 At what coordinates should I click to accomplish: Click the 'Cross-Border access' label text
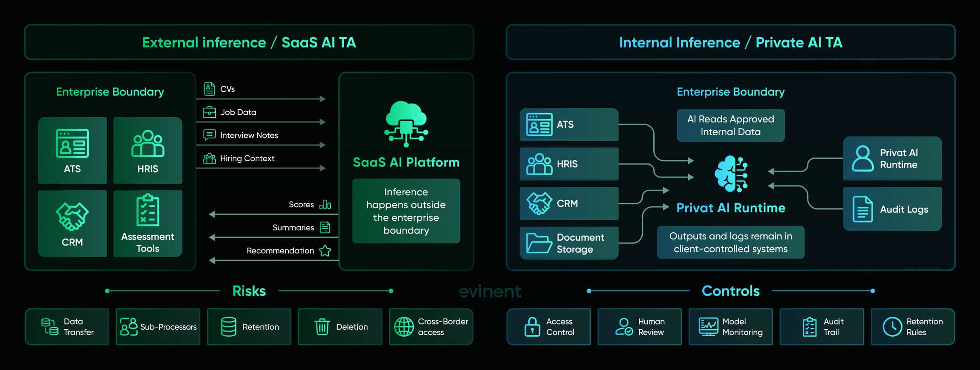click(x=443, y=327)
